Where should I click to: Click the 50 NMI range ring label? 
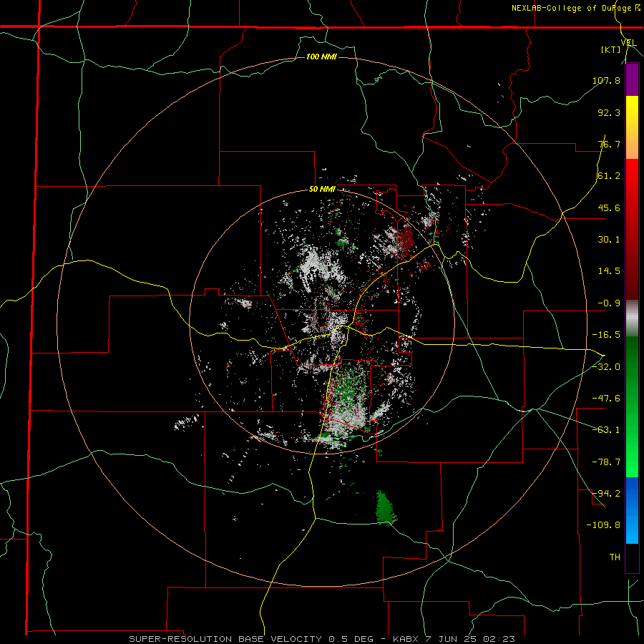pos(323,190)
